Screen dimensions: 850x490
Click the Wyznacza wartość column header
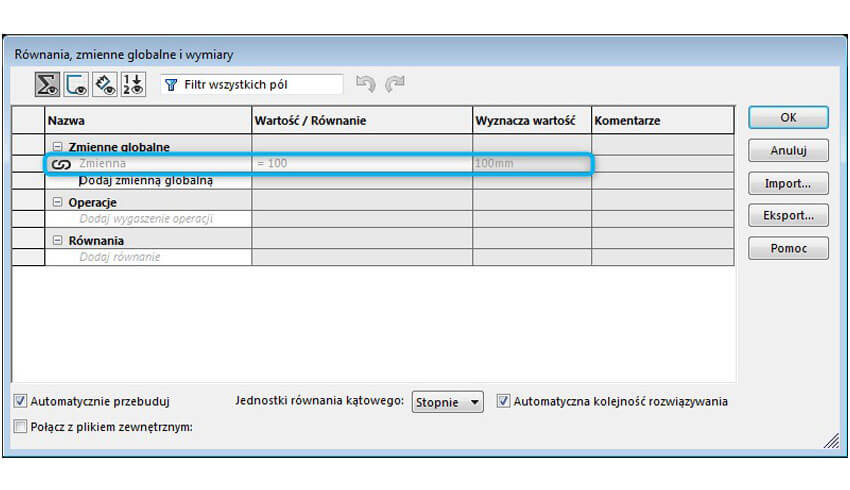tap(532, 120)
